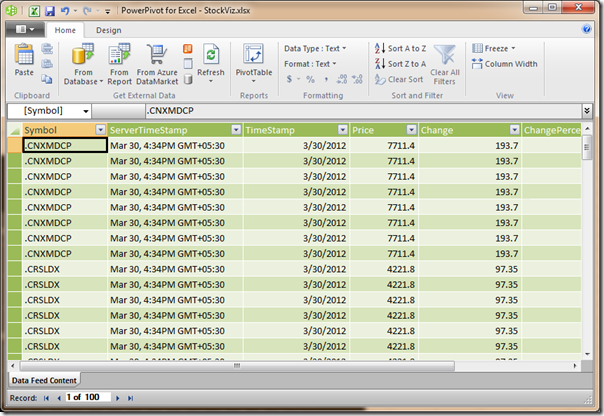The width and height of the screenshot is (604, 416).
Task: Go to the next record using navigator arrow
Action: [119, 399]
